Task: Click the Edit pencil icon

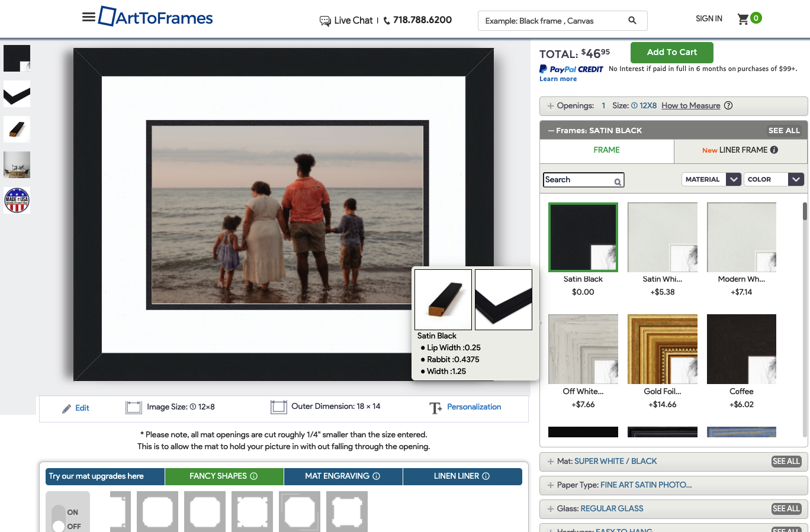Action: click(67, 408)
